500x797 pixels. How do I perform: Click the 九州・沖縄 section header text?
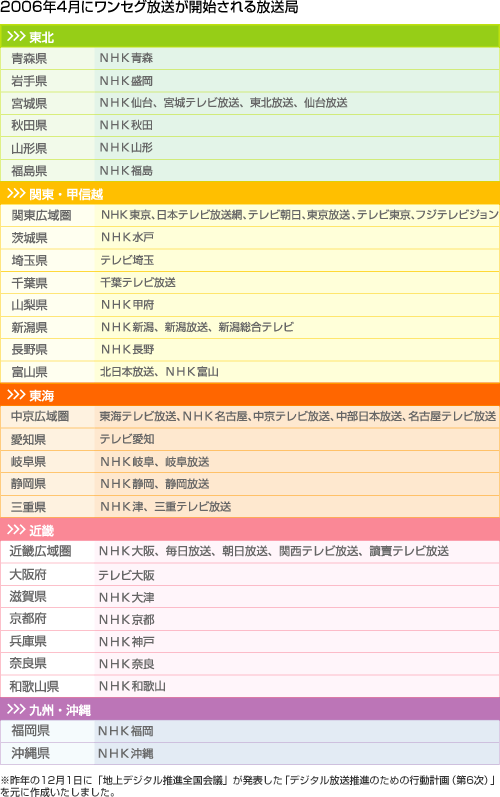(x=60, y=710)
